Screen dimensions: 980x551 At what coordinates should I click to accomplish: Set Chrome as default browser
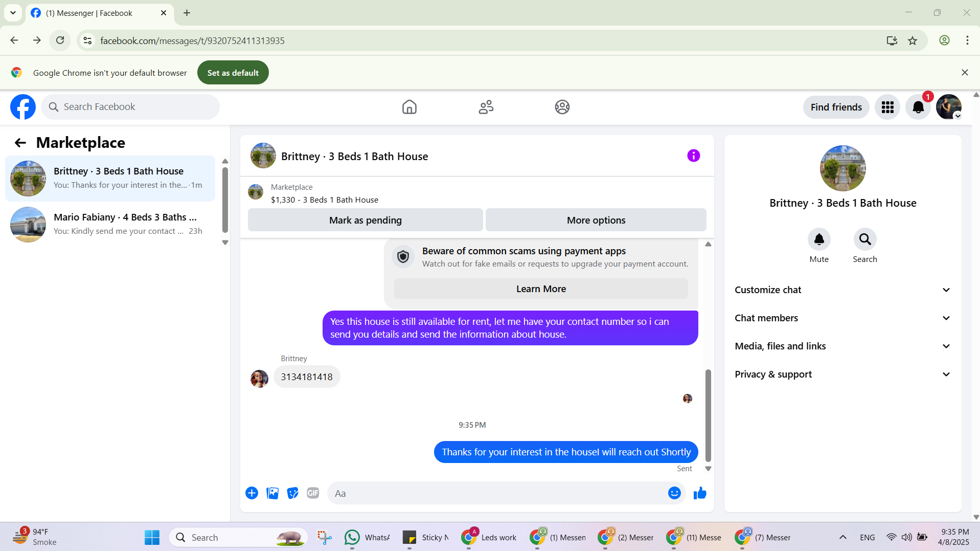[x=233, y=73]
